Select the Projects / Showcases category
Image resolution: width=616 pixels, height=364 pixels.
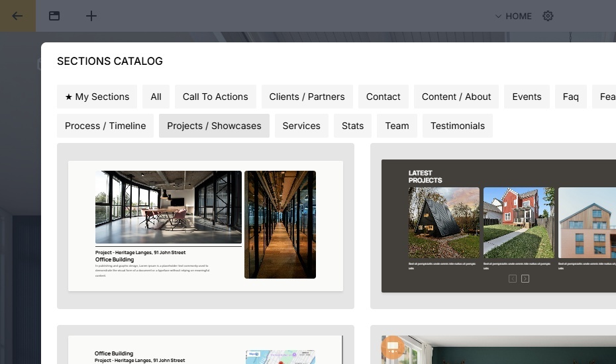coord(214,126)
